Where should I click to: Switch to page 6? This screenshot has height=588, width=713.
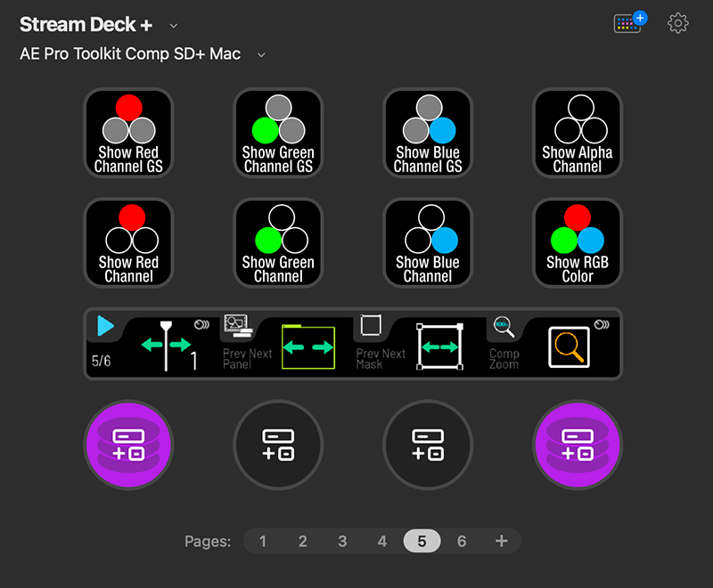point(462,541)
